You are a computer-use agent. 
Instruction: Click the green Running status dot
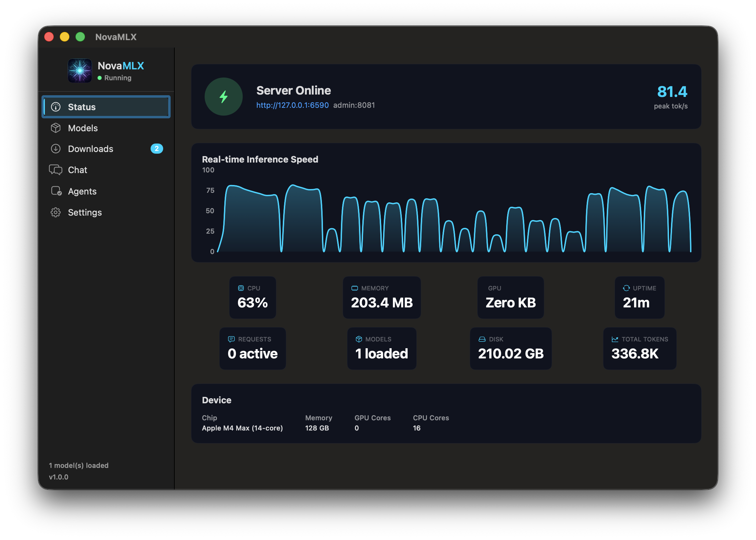pos(100,78)
